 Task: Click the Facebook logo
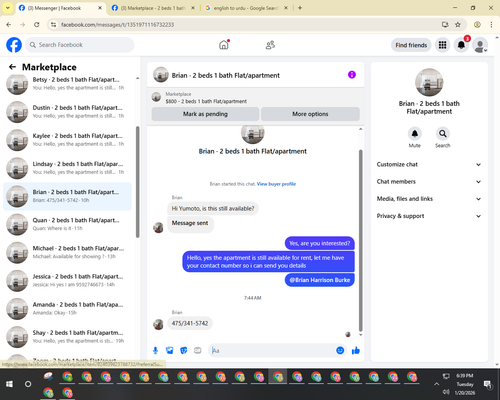pos(14,45)
